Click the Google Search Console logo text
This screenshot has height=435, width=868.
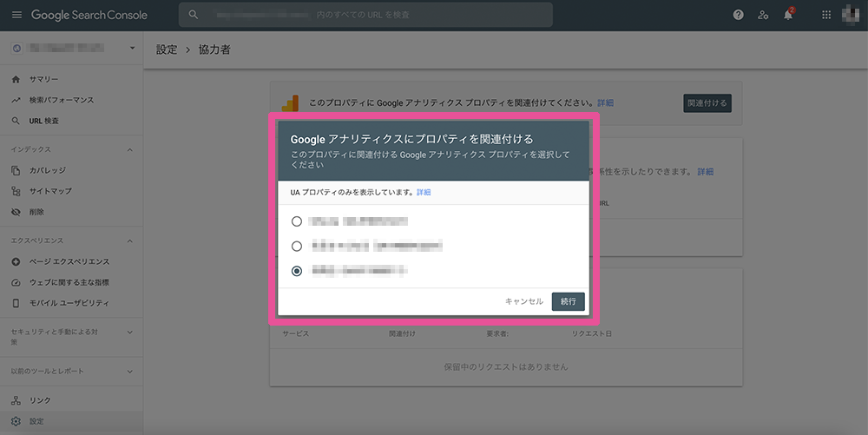pos(89,15)
